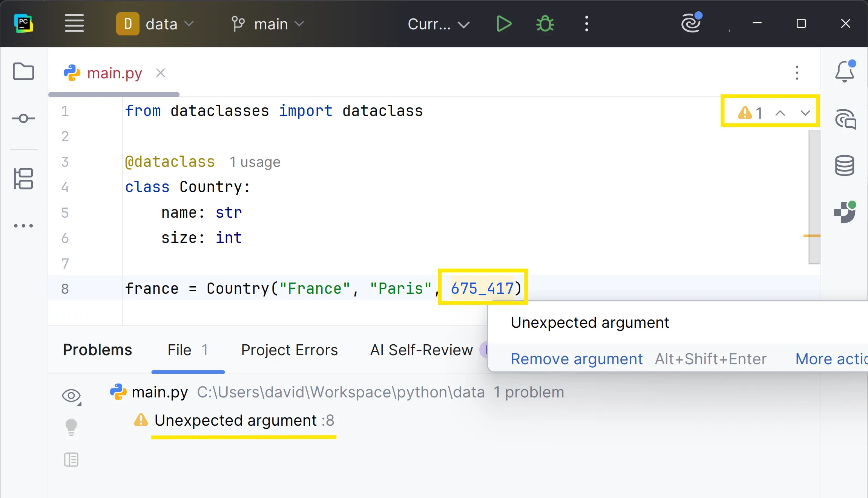
Task: Click the orange warning stripe marker in scrollbar
Action: 812,236
